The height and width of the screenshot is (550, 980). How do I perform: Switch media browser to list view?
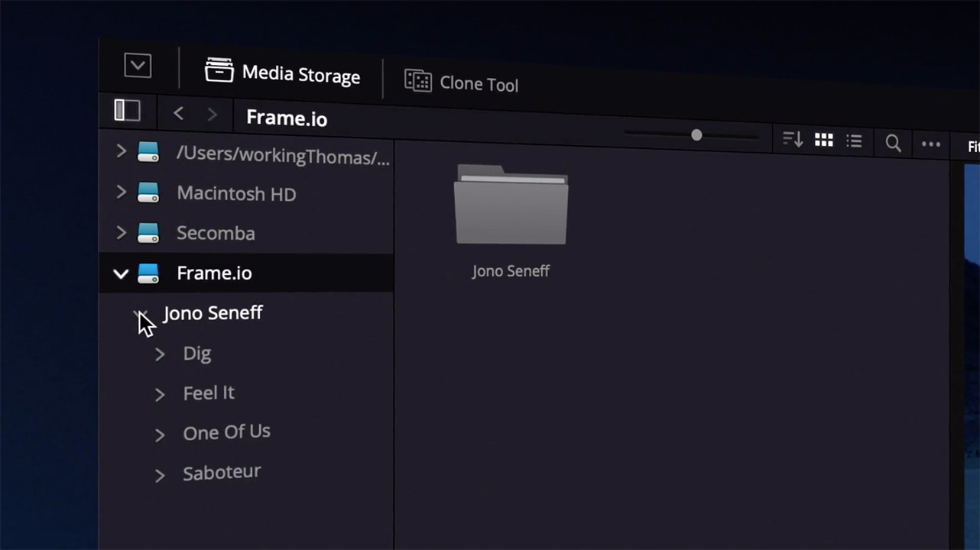pos(854,141)
